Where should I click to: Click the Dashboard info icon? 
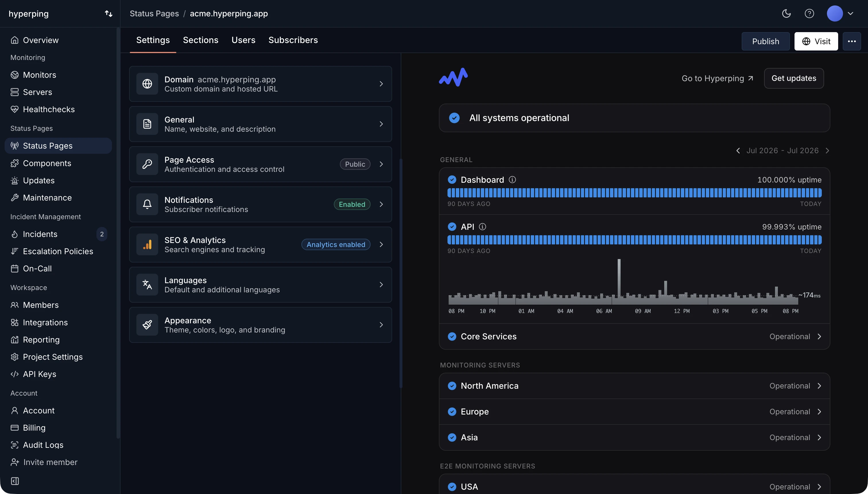pyautogui.click(x=512, y=180)
